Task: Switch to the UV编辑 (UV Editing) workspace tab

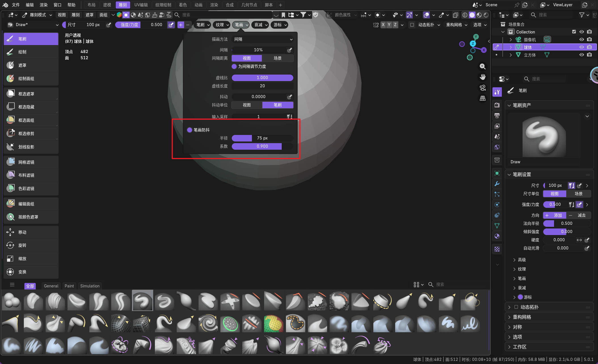Action: click(141, 5)
